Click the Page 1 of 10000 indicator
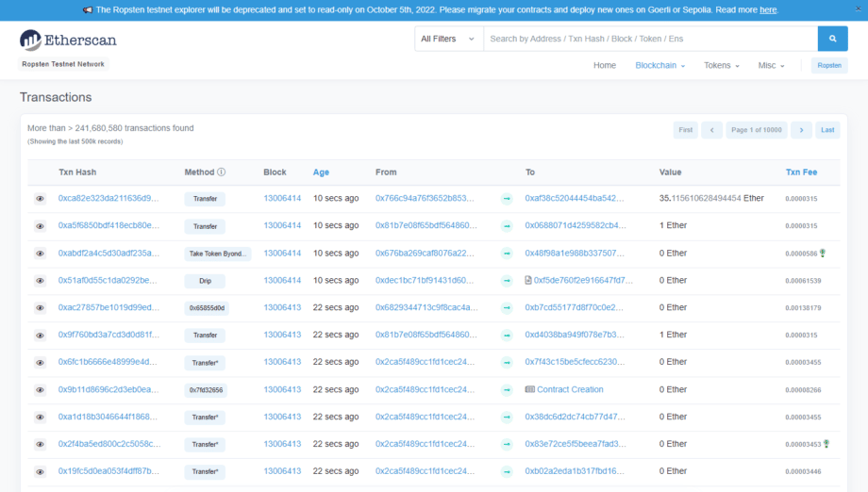Image resolution: width=868 pixels, height=492 pixels. click(756, 130)
